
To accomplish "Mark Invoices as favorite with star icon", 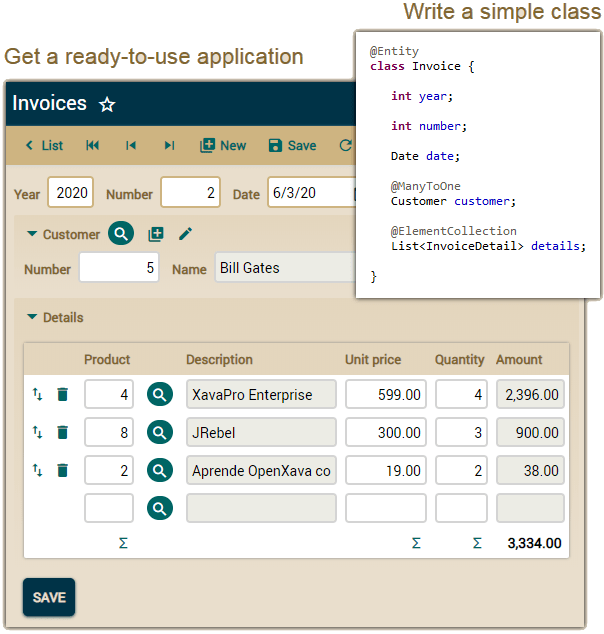I will (108, 104).
